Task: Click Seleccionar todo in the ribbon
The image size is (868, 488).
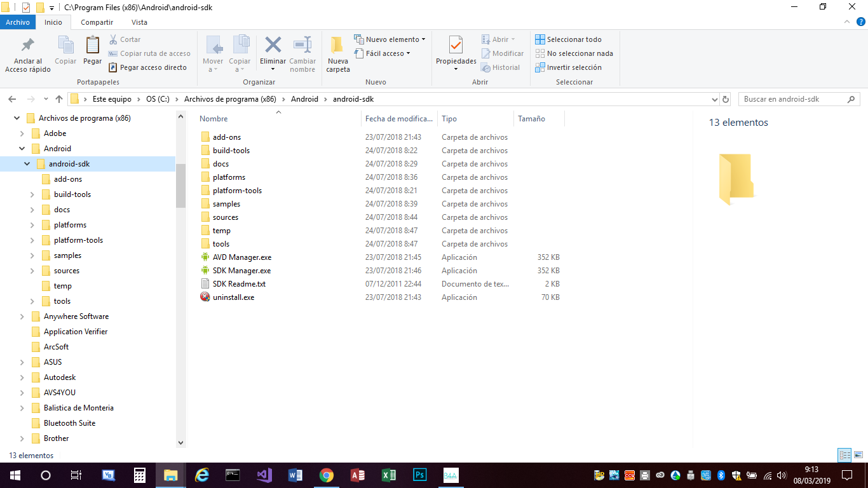Action: tap(568, 39)
